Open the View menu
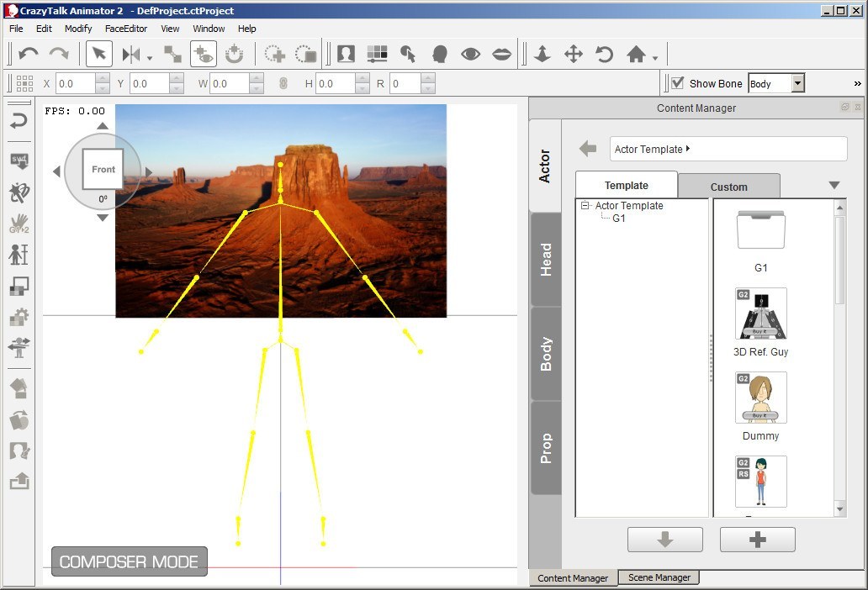This screenshot has height=590, width=868. pos(170,29)
